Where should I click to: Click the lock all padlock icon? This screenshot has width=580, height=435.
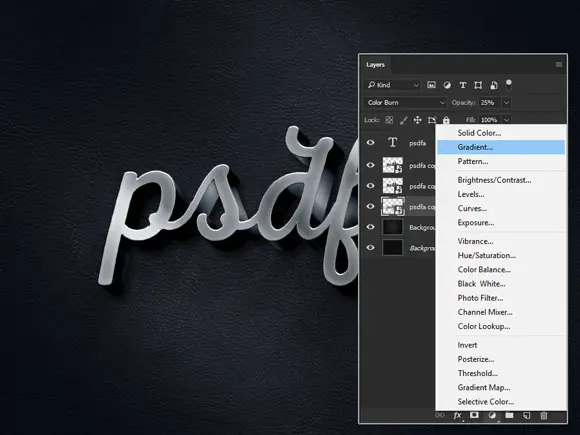coord(446,120)
